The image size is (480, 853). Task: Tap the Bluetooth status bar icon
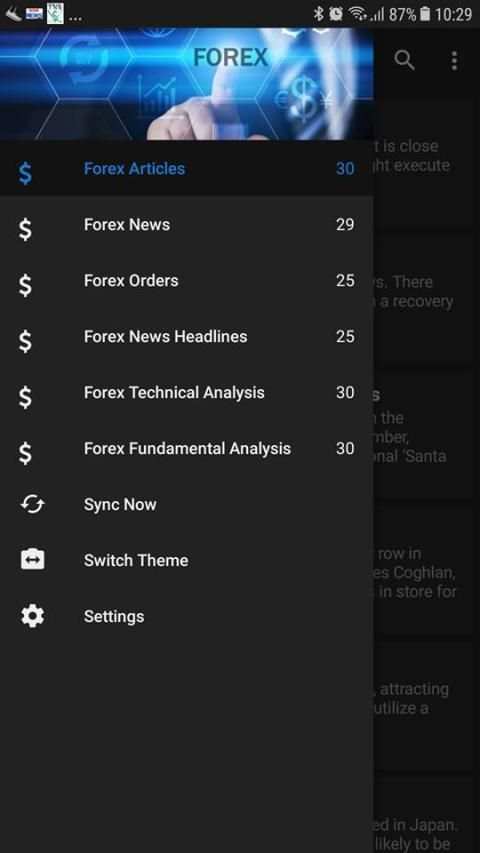(319, 14)
